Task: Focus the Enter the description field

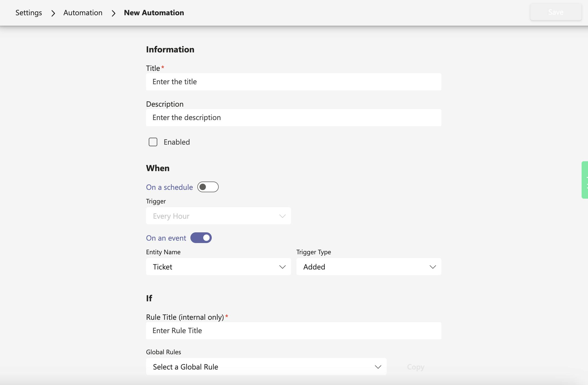Action: (x=293, y=118)
